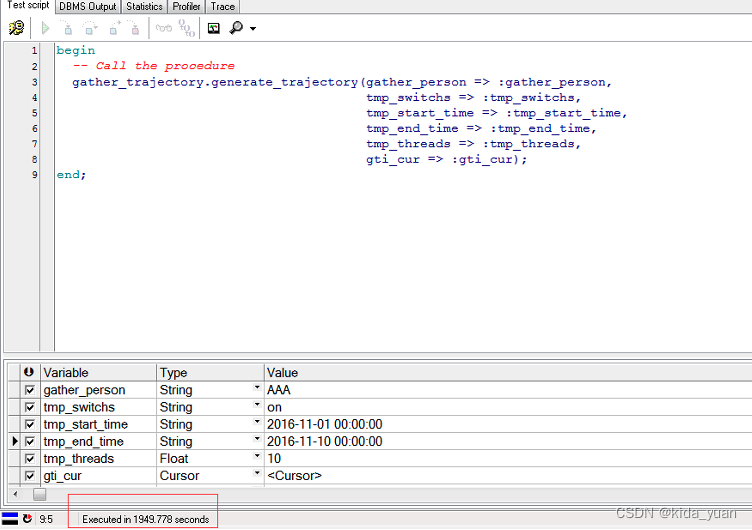This screenshot has height=530, width=752.
Task: Click the AAA value cell
Action: tap(508, 390)
